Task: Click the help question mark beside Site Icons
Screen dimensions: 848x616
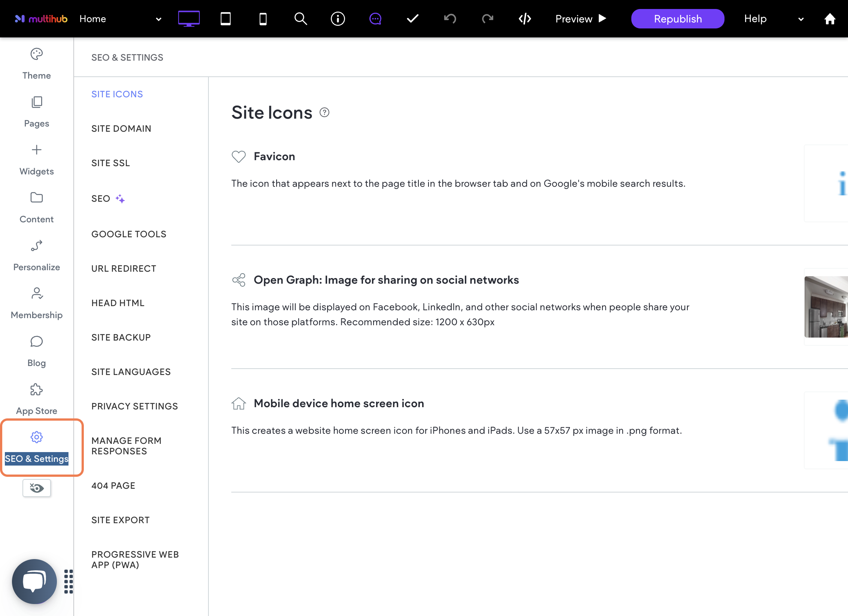Action: click(x=324, y=112)
